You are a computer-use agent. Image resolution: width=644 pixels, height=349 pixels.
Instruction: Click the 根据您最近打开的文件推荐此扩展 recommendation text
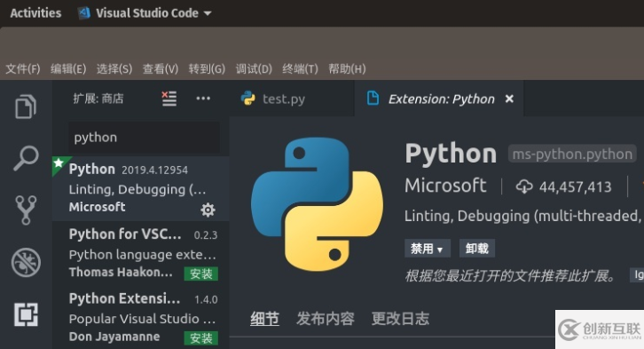click(x=511, y=276)
